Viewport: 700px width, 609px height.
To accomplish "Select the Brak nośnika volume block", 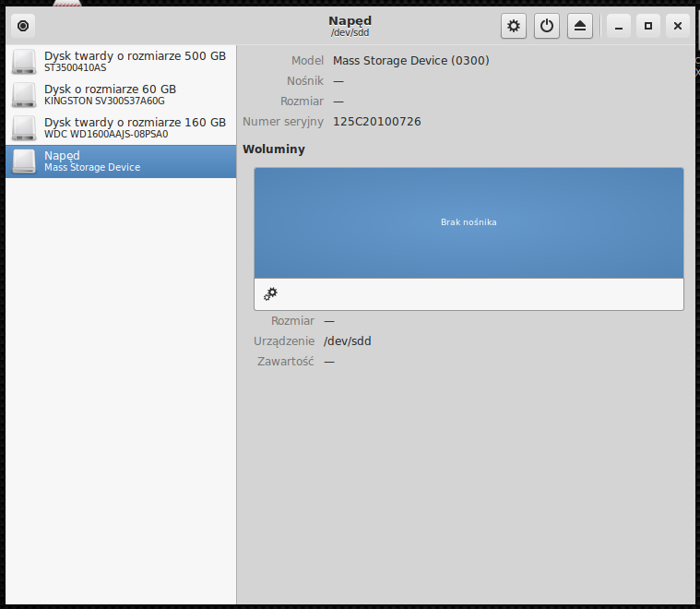I will click(469, 223).
